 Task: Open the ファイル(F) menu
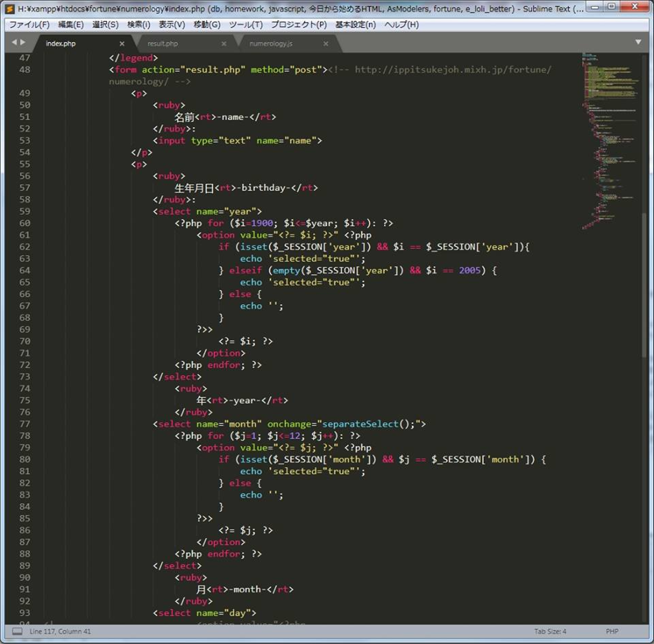pyautogui.click(x=29, y=25)
